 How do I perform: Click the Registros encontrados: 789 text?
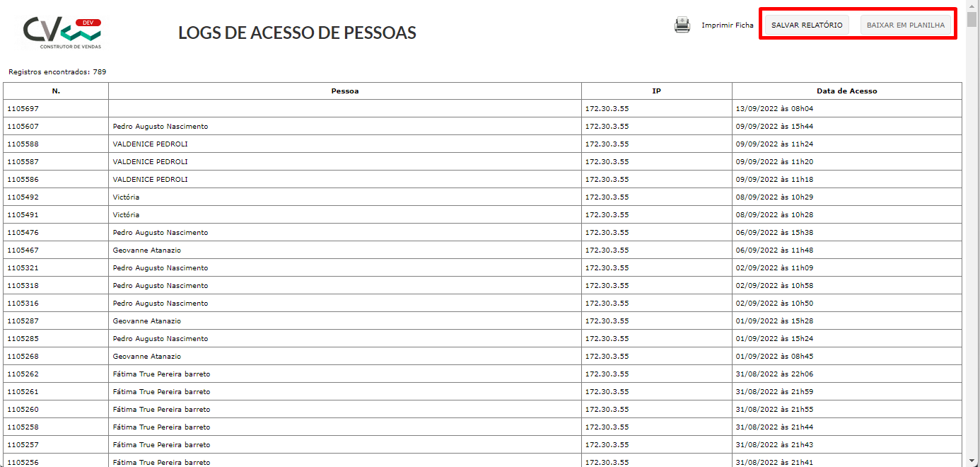[57, 72]
